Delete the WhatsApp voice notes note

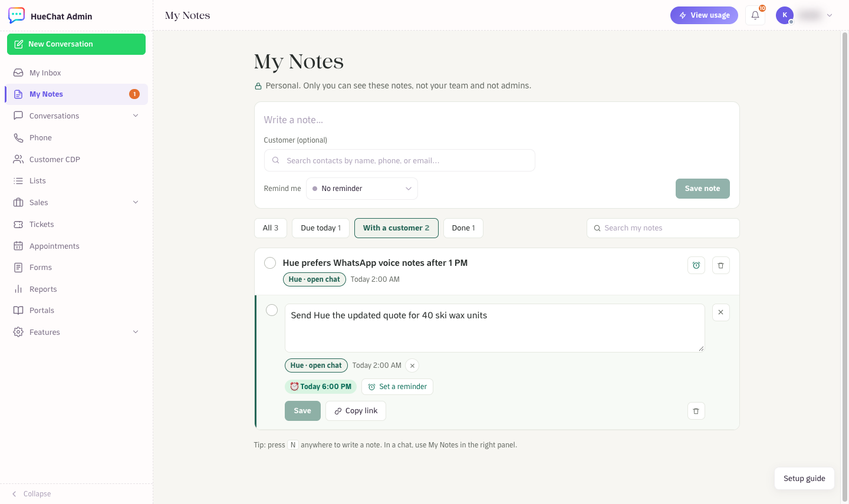click(720, 265)
